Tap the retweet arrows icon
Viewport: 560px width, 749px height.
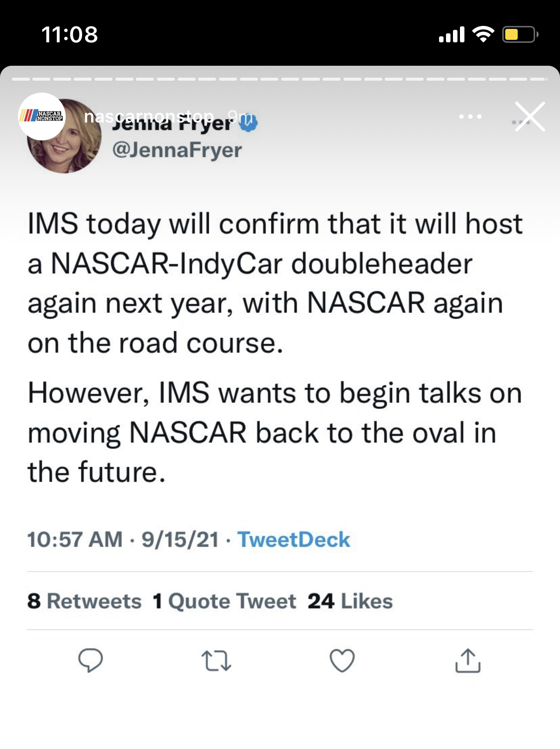[x=216, y=661]
